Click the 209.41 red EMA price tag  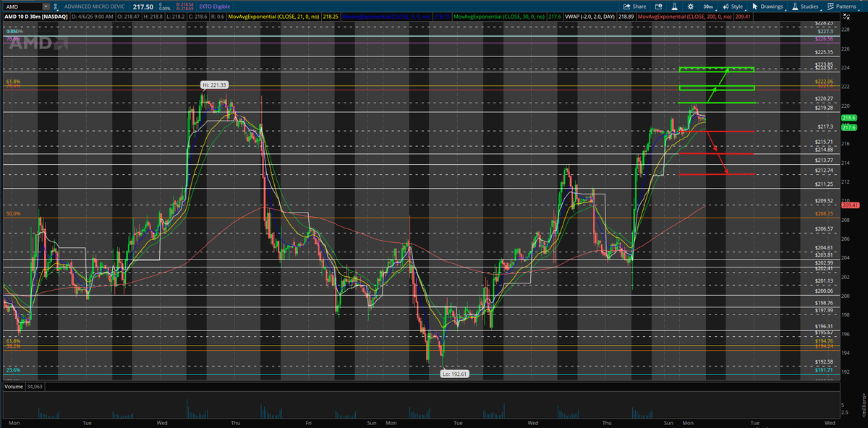pyautogui.click(x=851, y=205)
